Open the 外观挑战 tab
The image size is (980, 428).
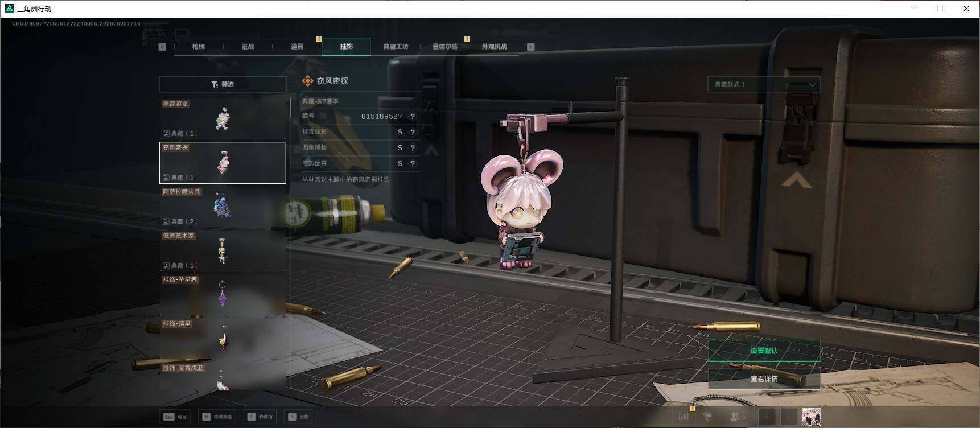coord(494,47)
